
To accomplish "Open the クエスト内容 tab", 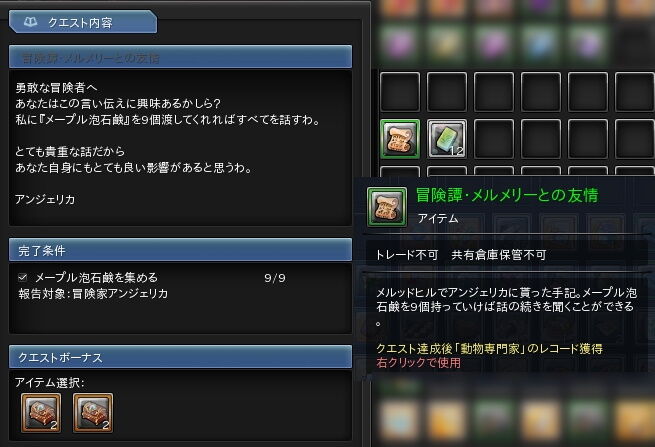I will (x=83, y=22).
